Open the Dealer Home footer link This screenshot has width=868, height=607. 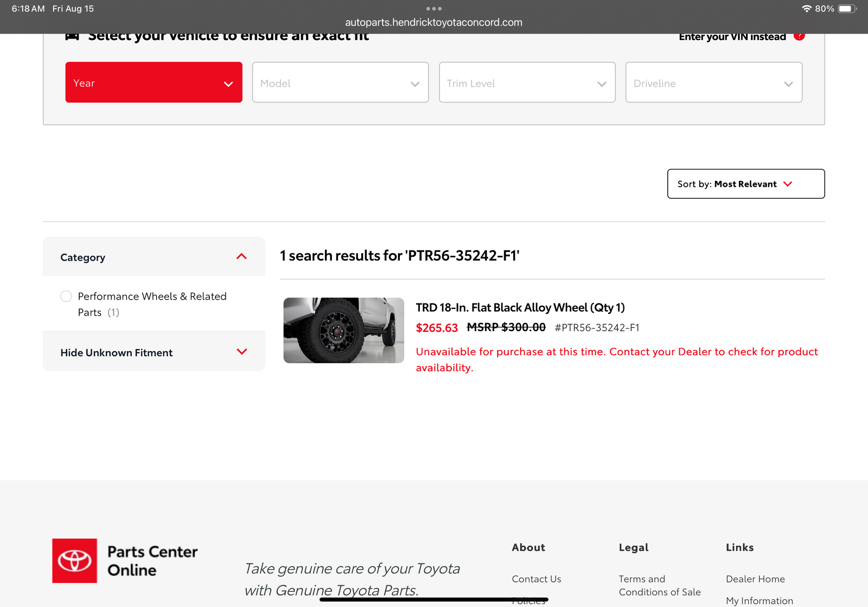tap(755, 579)
